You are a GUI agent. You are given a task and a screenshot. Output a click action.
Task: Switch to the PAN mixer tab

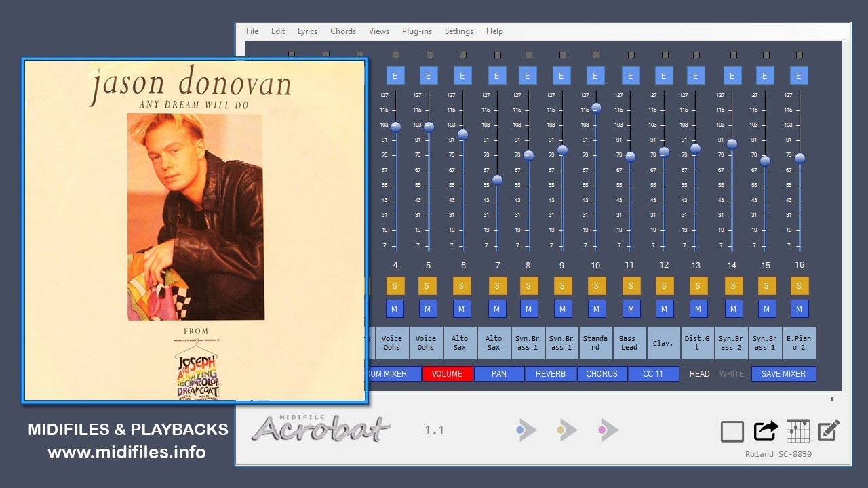pos(499,373)
